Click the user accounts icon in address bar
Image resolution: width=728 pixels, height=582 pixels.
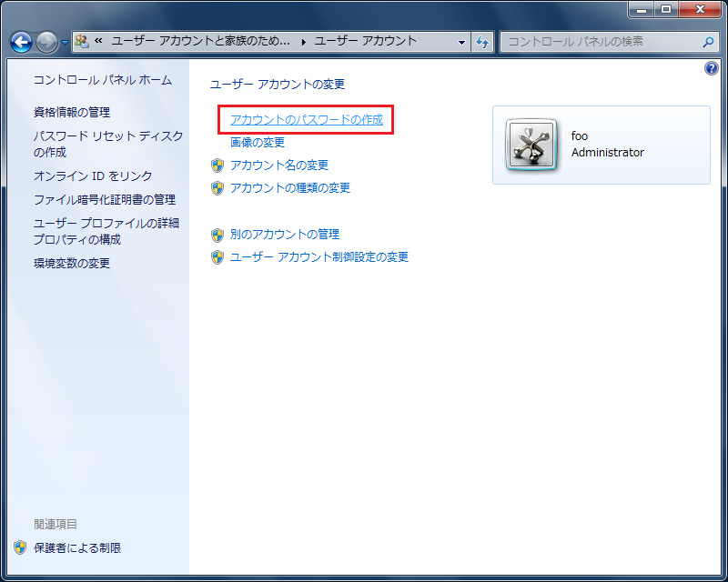click(81, 41)
